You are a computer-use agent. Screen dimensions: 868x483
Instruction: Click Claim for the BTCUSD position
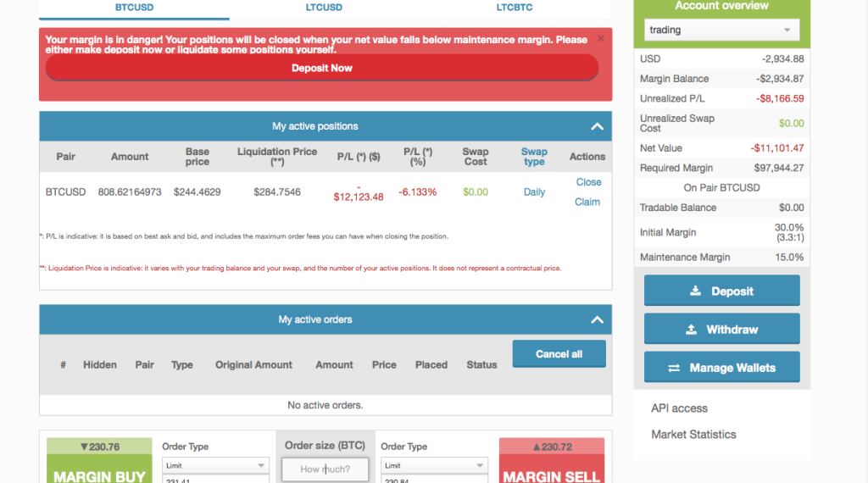[x=587, y=202]
